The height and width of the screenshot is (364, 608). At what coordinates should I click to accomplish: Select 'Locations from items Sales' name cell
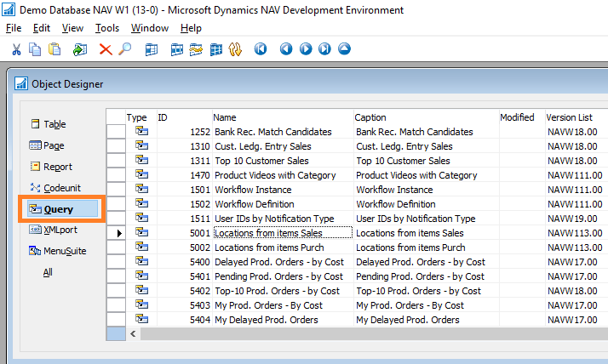click(x=283, y=233)
